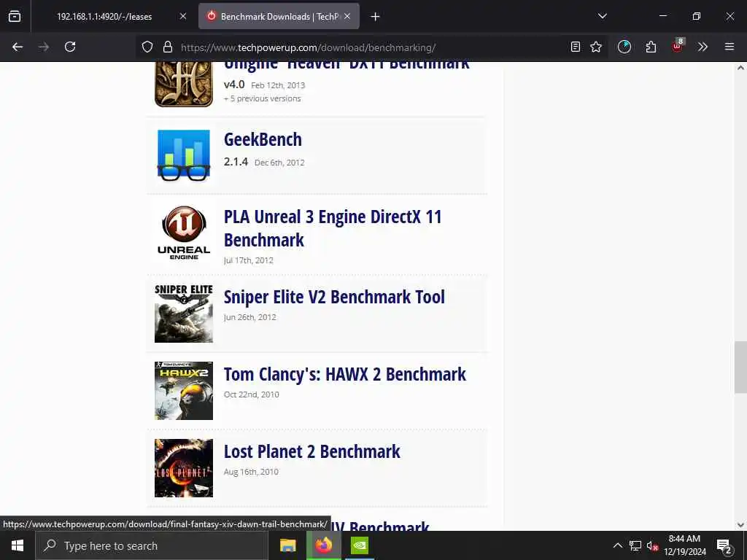Click the 'v4.0' version text

tap(234, 85)
